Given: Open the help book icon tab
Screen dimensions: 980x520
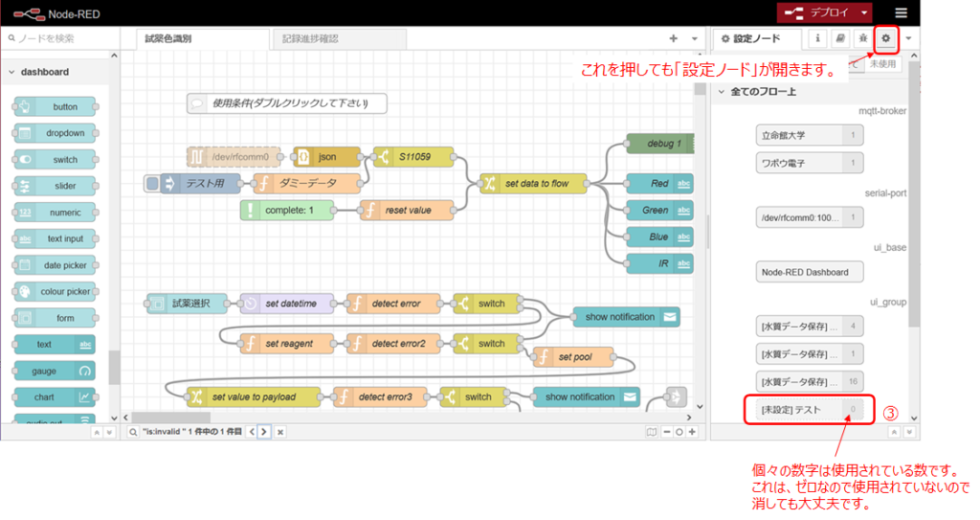Looking at the screenshot, I should coord(840,38).
